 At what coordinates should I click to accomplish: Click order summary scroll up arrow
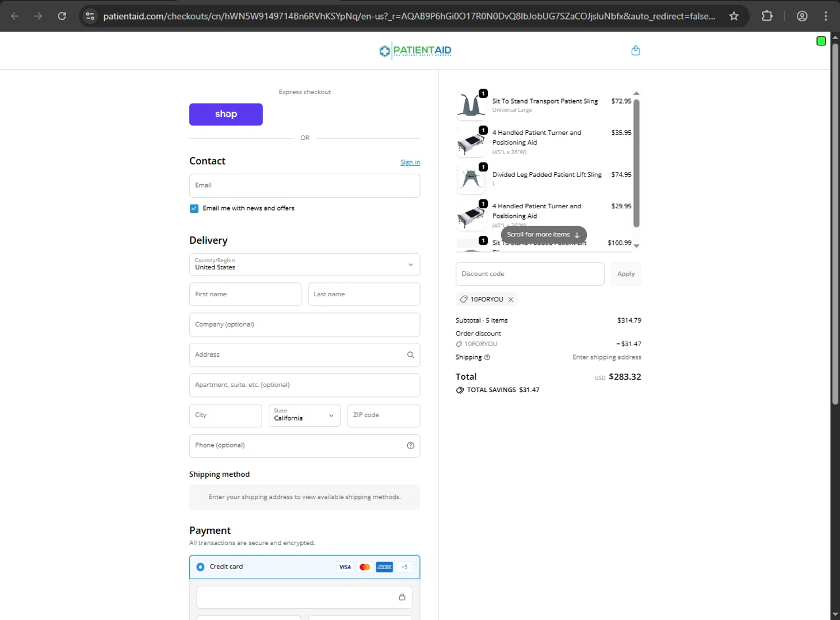point(636,93)
